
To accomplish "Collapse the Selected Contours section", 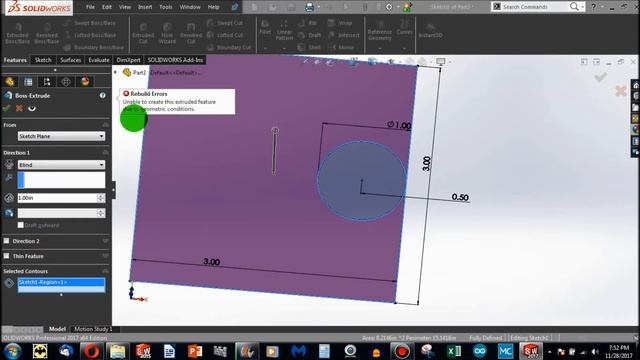I will (105, 271).
